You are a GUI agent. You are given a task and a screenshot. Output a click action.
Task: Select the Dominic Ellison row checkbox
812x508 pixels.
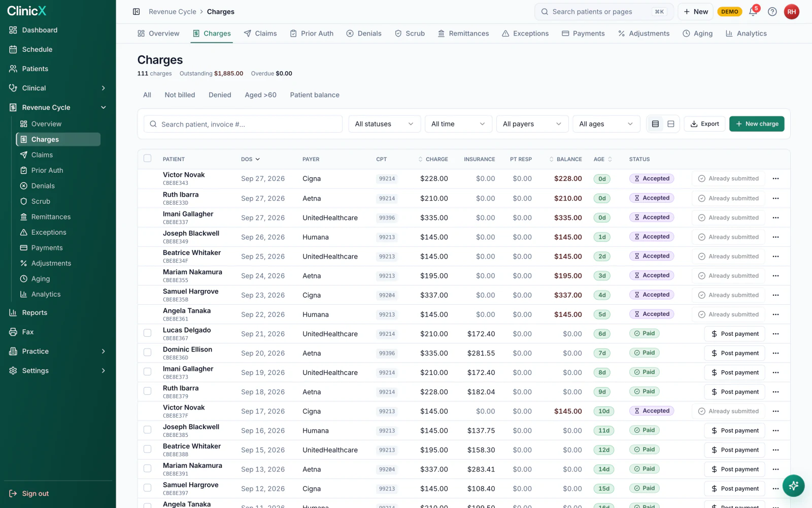tap(147, 353)
